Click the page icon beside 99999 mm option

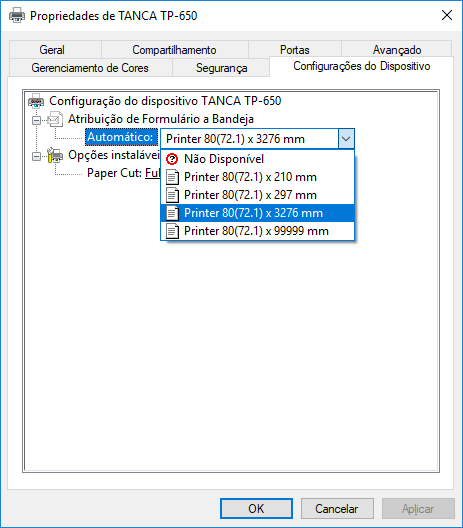[x=172, y=231]
